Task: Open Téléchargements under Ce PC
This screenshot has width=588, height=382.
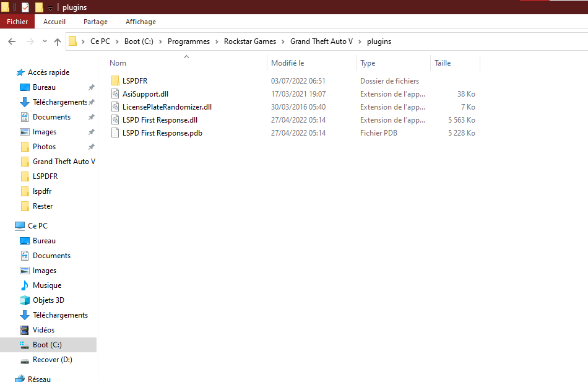Action: pos(60,315)
